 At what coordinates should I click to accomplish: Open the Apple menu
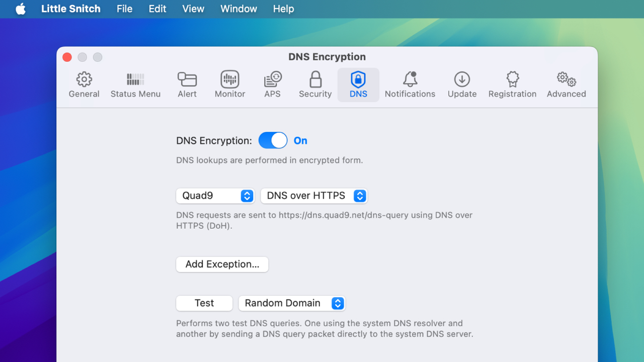pyautogui.click(x=21, y=9)
